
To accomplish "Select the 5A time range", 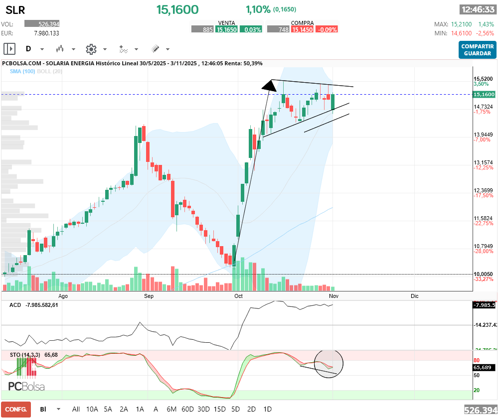I will (x=108, y=409).
